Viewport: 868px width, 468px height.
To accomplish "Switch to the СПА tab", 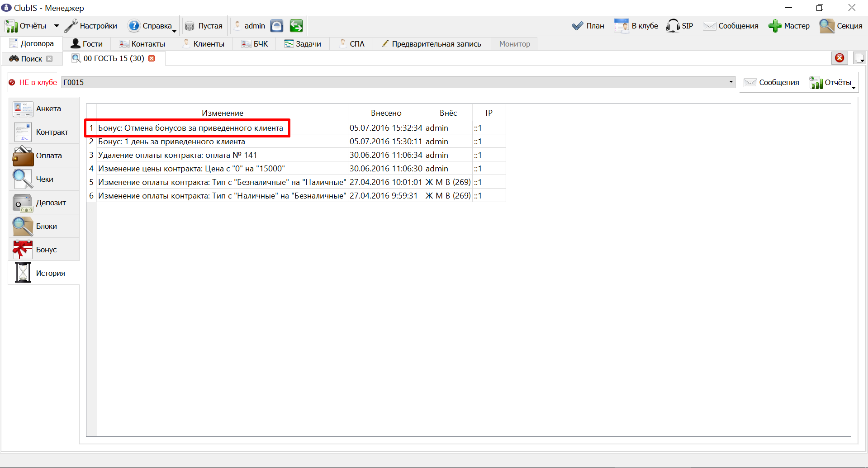I will (351, 44).
